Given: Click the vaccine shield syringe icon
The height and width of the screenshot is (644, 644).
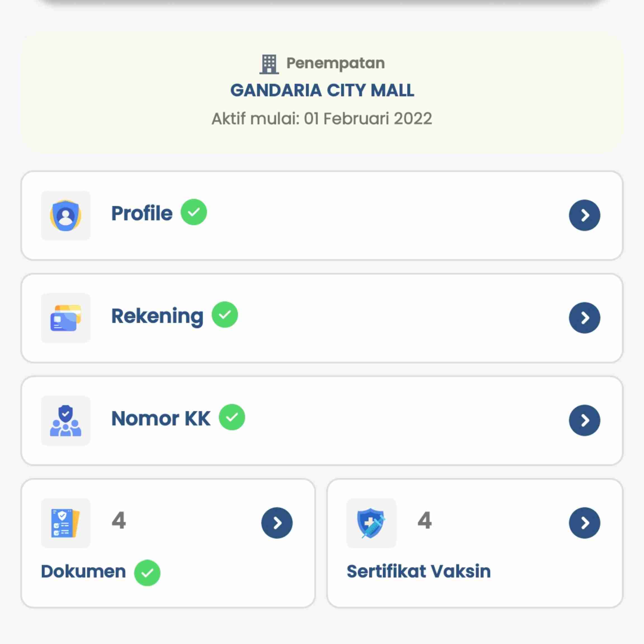Looking at the screenshot, I should pyautogui.click(x=371, y=523).
